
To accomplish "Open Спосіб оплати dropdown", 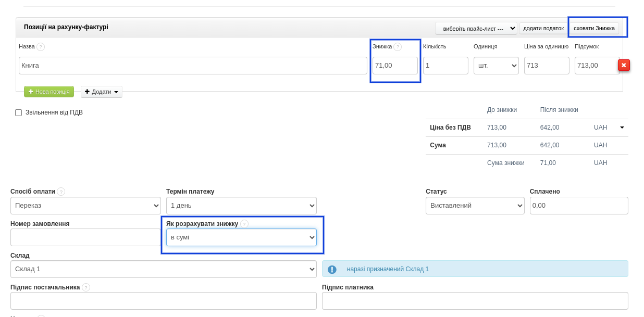I will 85,206.
